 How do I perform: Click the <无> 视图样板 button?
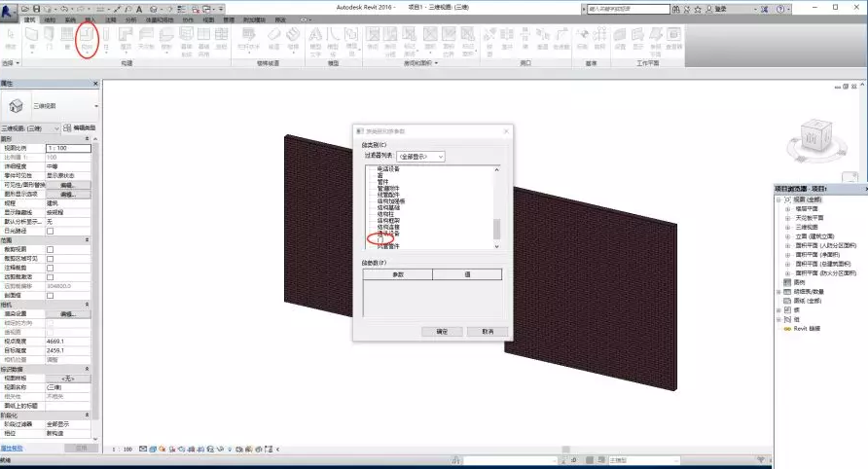click(x=68, y=379)
